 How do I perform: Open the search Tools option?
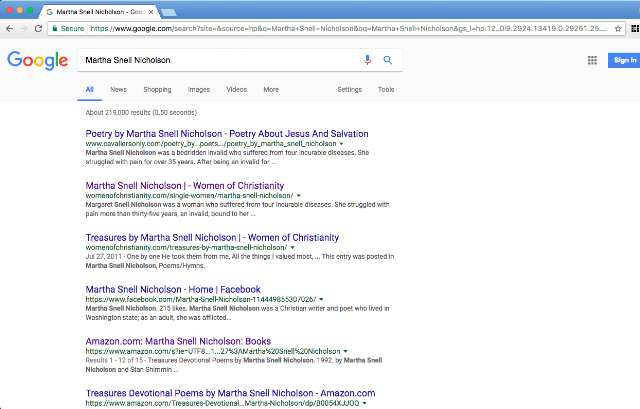tap(386, 89)
